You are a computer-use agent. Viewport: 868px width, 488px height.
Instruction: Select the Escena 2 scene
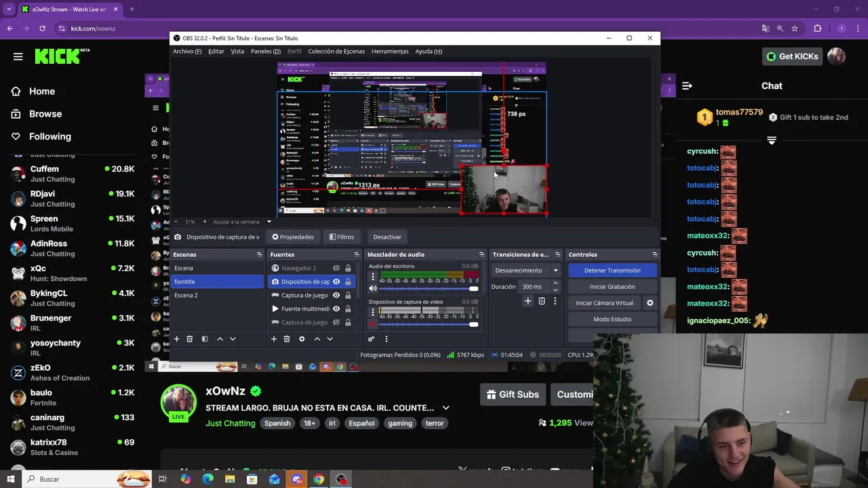tap(217, 295)
